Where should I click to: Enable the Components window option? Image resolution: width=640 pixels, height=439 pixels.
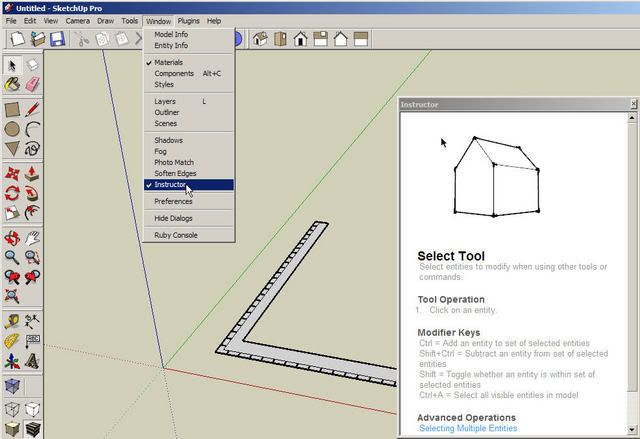174,73
